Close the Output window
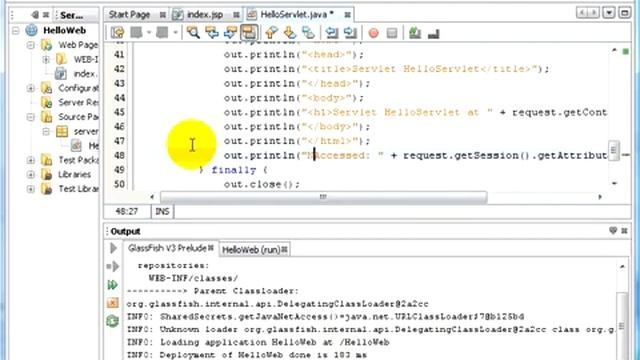640x360 pixels. point(624,231)
